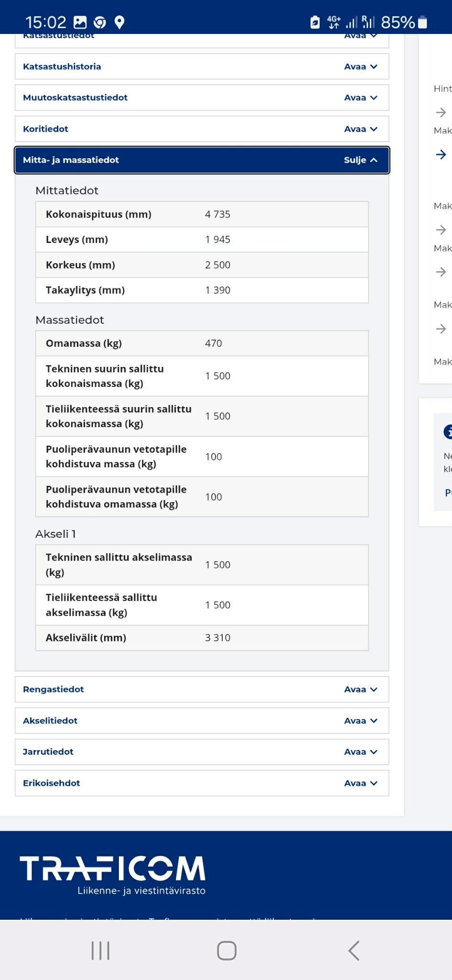
Task: Click the Akselivälit (mm) label
Action: 86,638
